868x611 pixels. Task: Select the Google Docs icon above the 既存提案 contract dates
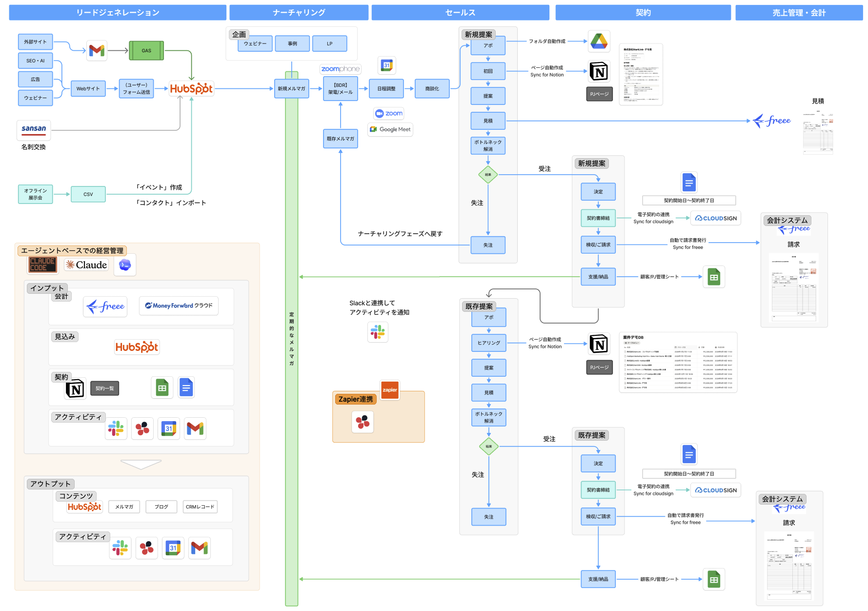point(689,455)
